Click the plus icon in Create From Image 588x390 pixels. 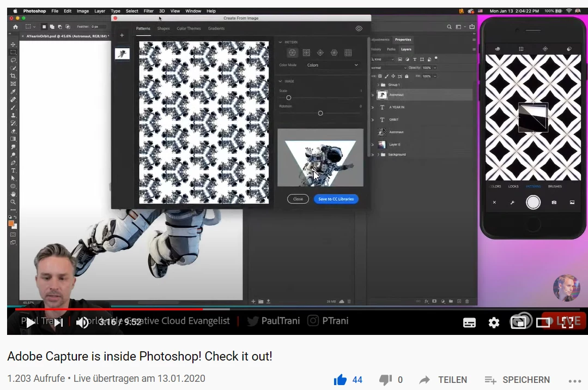tap(122, 35)
